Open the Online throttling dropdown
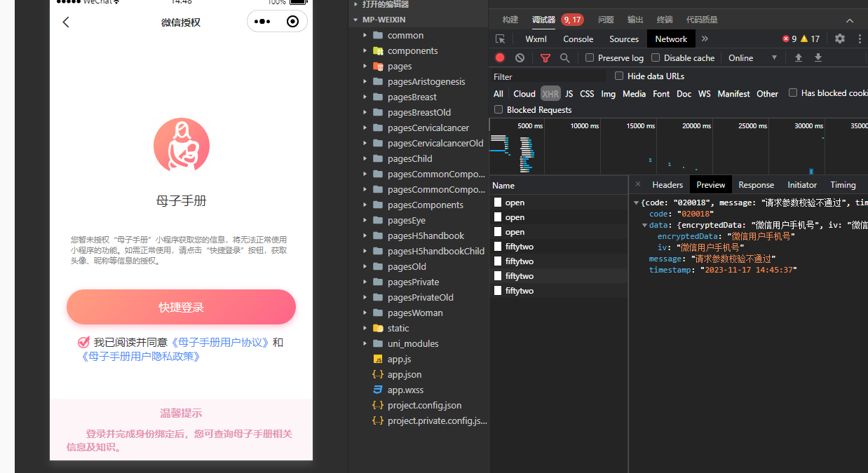Viewport: 868px width, 473px height. pos(753,58)
